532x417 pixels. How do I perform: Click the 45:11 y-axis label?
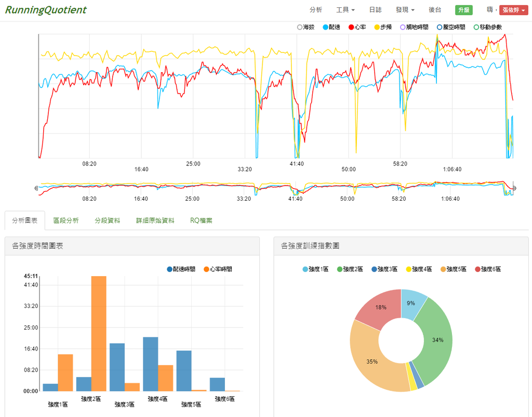tap(31, 276)
